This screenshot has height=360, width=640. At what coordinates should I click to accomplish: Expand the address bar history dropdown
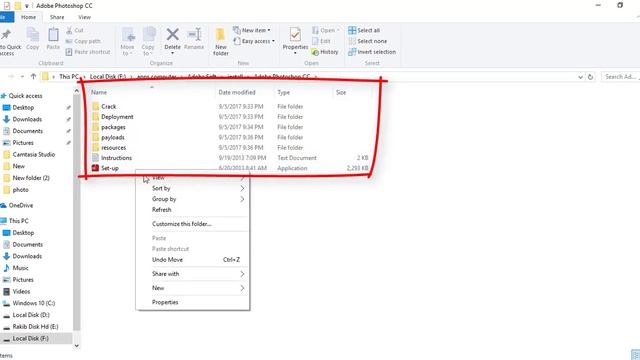[580, 77]
